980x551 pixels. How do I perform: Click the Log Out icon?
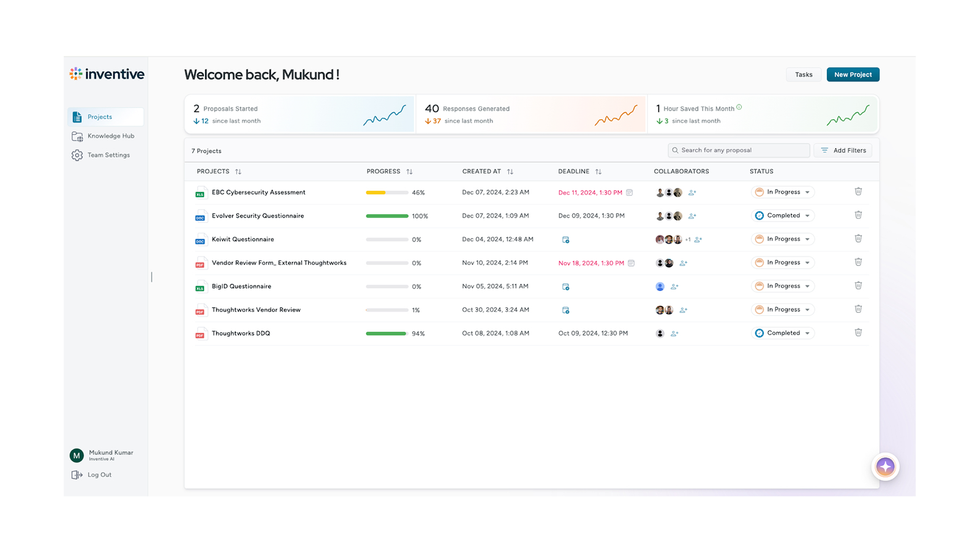click(77, 474)
